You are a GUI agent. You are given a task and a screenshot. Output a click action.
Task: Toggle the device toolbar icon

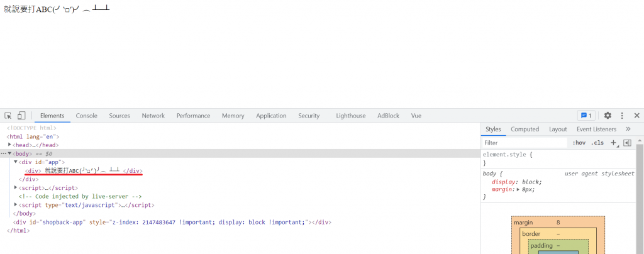tap(21, 116)
